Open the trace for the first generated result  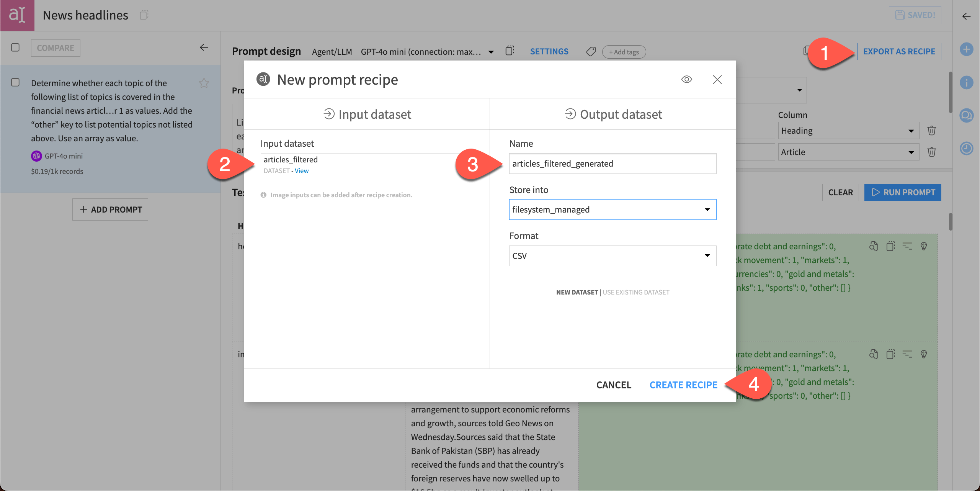pos(873,246)
